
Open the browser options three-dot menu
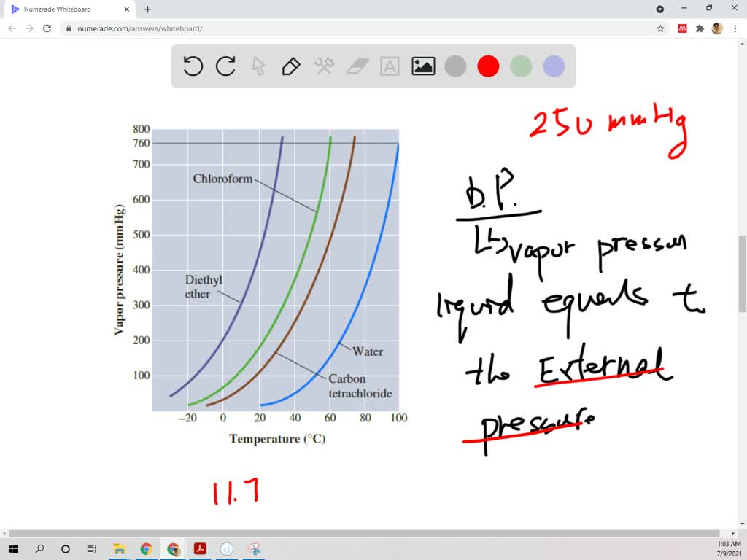(x=734, y=28)
